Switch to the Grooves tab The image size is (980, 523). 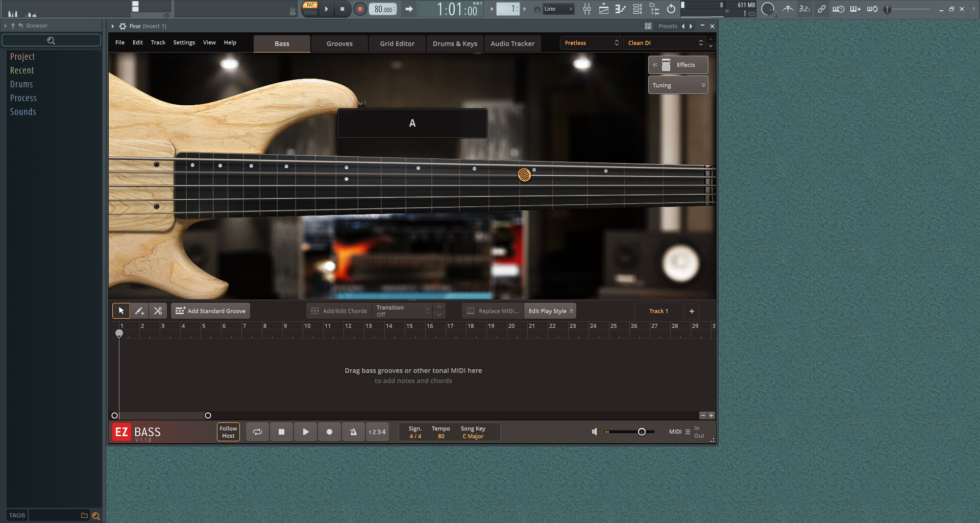(339, 43)
